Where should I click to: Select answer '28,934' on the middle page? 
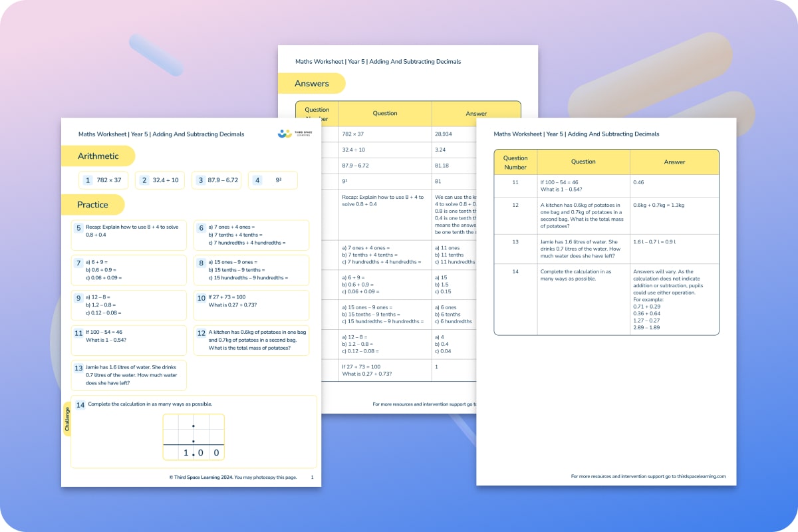(x=446, y=134)
